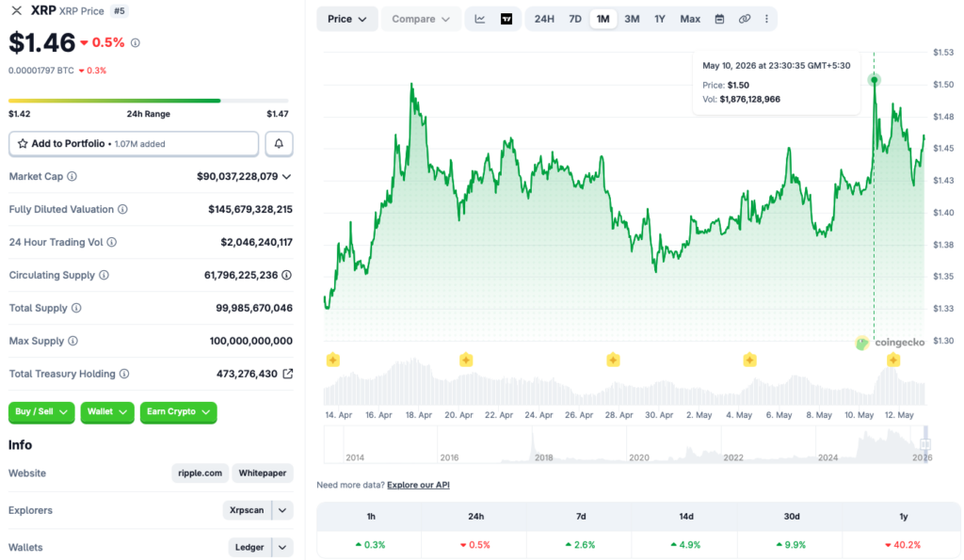The width and height of the screenshot is (964, 560).
Task: Close the XRP panel with the X icon
Action: click(17, 10)
